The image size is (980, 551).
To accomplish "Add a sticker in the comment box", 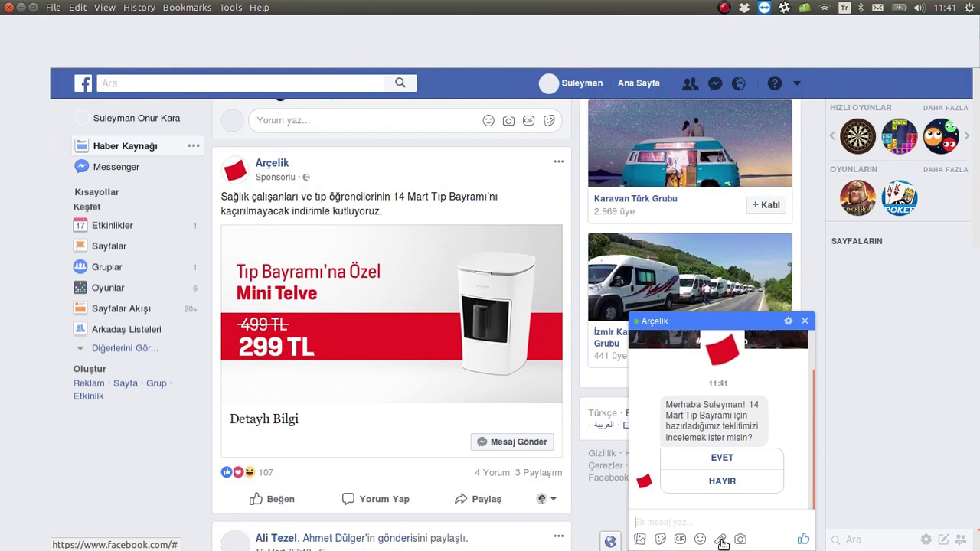I will [549, 121].
